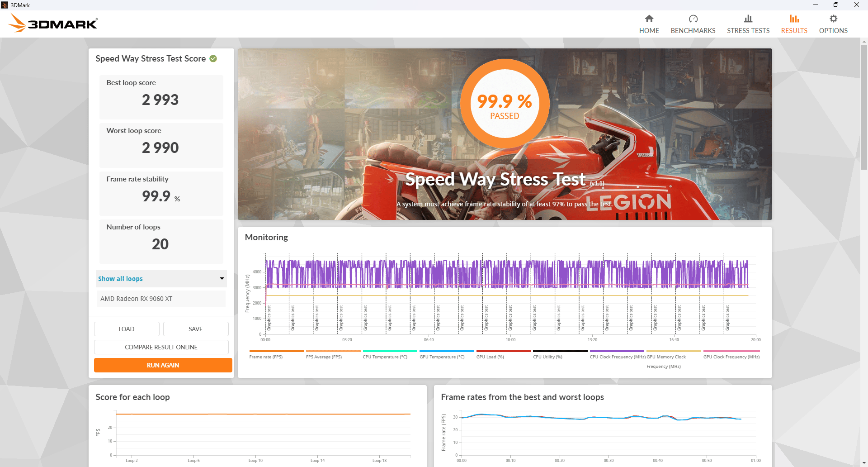
Task: Click the 99.9 % PASSED circle badge
Action: tap(505, 104)
